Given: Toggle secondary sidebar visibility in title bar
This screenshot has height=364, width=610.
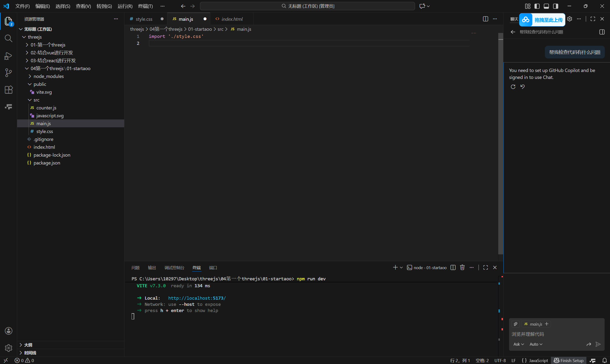Looking at the screenshot, I should [556, 6].
